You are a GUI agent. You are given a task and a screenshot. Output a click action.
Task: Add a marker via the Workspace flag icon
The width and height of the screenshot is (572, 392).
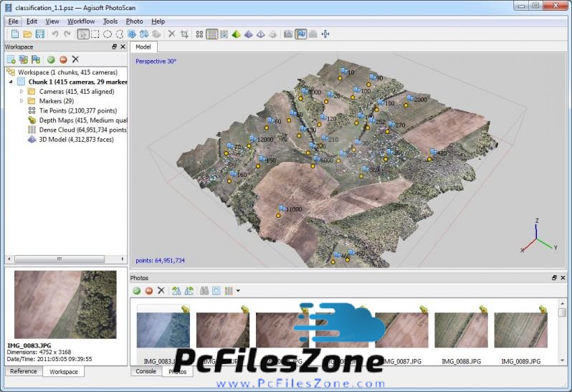[36, 59]
